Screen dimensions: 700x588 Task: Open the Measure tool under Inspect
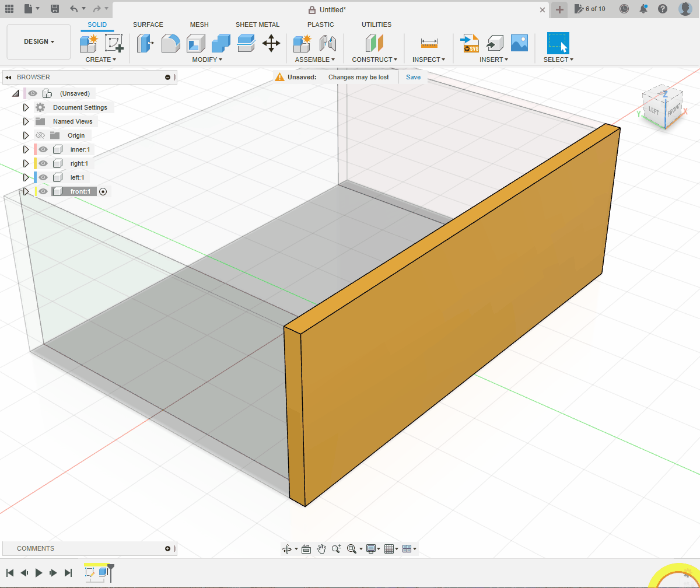(x=429, y=43)
